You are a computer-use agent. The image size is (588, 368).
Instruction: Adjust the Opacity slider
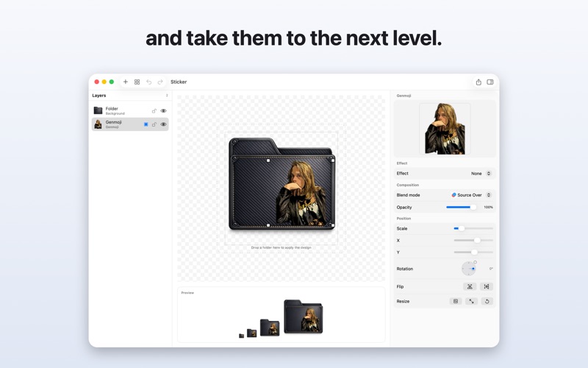point(461,207)
